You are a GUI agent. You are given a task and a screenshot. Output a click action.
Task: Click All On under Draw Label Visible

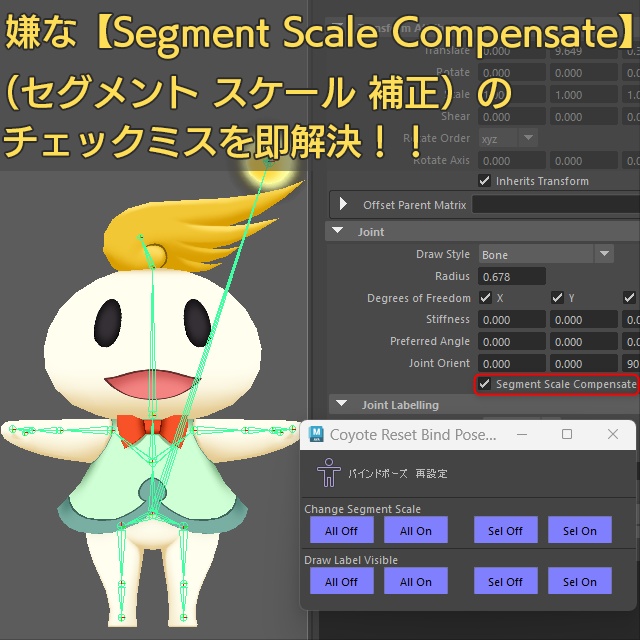(416, 581)
